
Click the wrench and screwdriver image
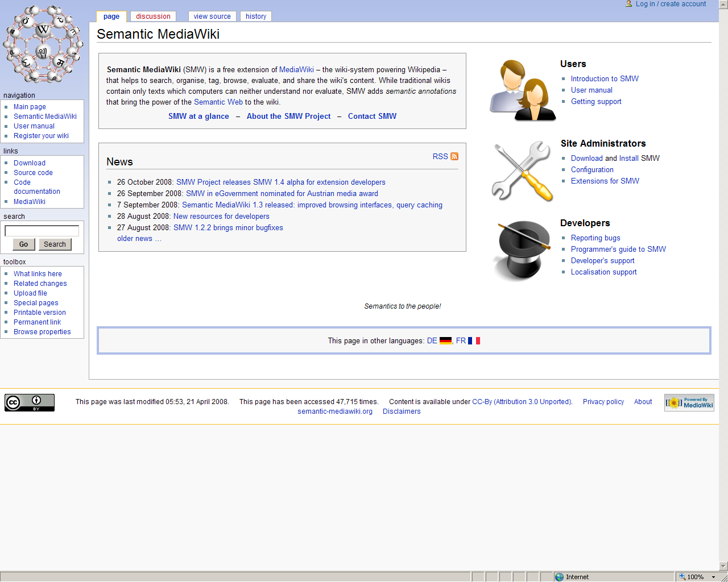coord(522,171)
